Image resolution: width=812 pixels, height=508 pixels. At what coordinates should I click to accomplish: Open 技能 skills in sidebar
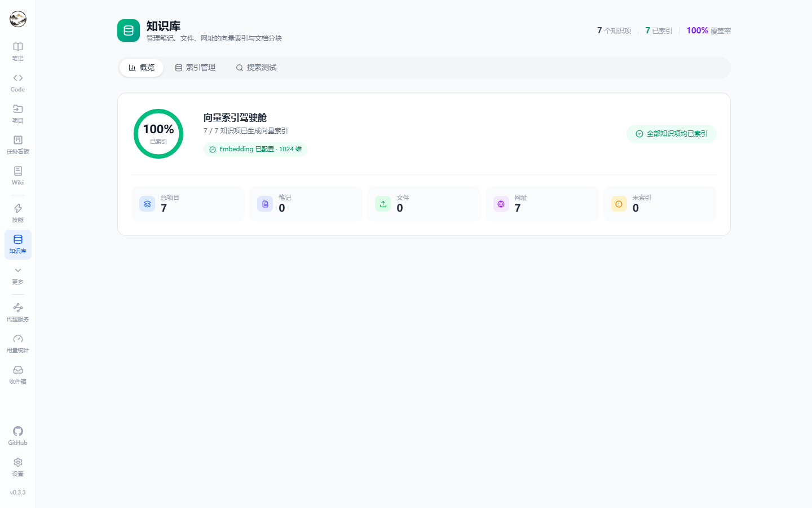pyautogui.click(x=18, y=213)
